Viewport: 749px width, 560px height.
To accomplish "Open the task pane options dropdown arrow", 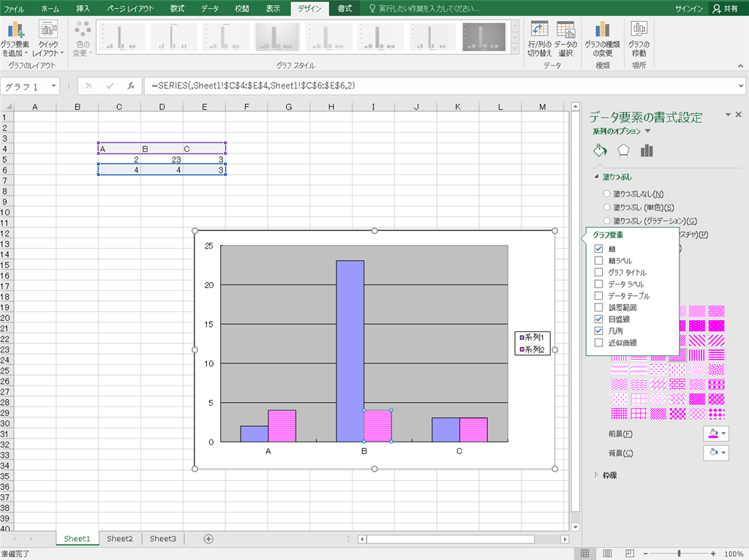I will [728, 115].
